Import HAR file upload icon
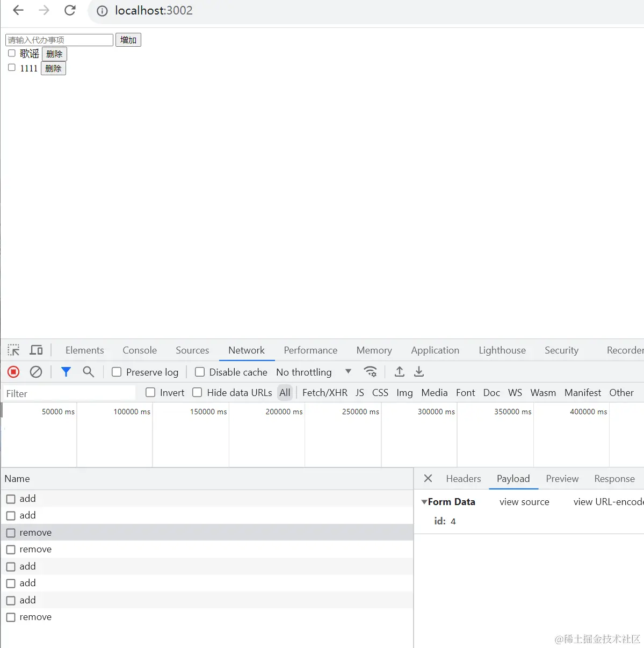 [x=400, y=372]
